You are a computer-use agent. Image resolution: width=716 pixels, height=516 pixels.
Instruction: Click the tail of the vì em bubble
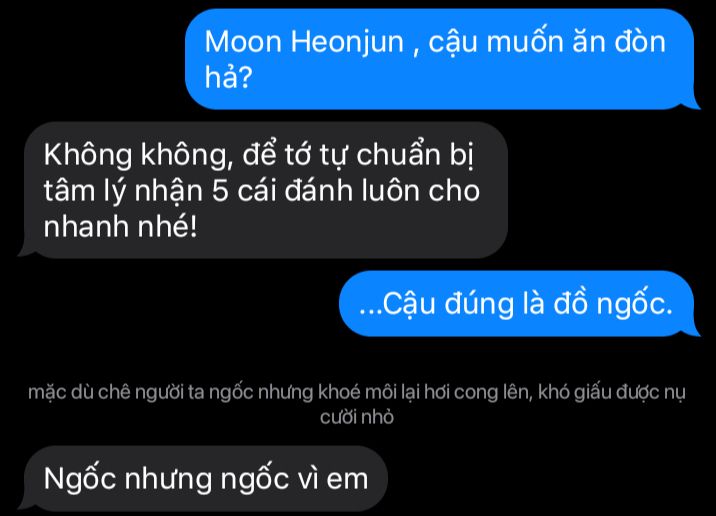(x=25, y=505)
